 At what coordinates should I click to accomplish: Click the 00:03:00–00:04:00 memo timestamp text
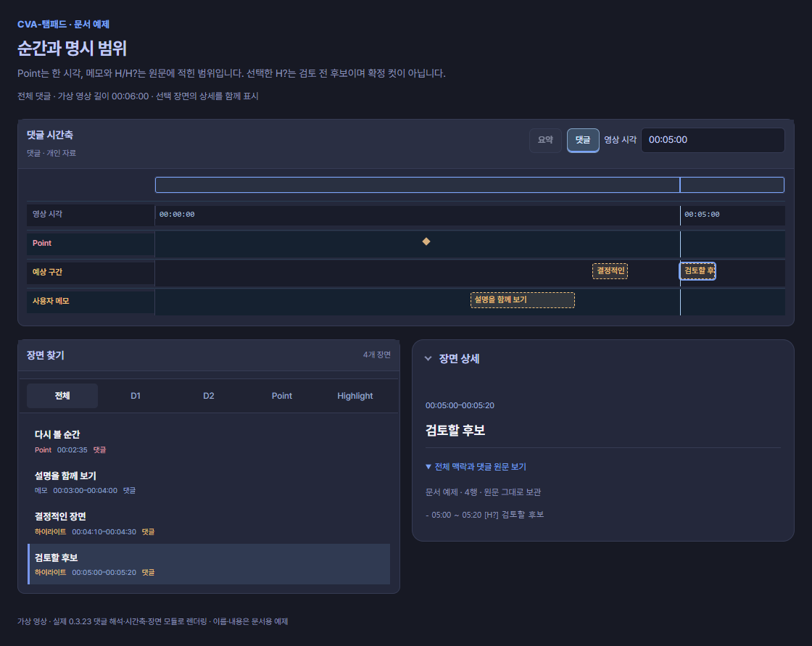[x=85, y=491]
